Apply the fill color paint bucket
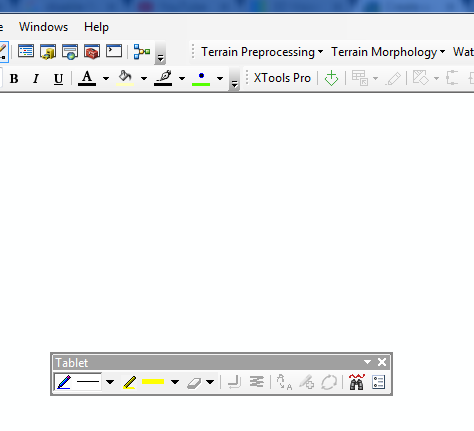Viewport: 474px width, 431px height. [125, 78]
